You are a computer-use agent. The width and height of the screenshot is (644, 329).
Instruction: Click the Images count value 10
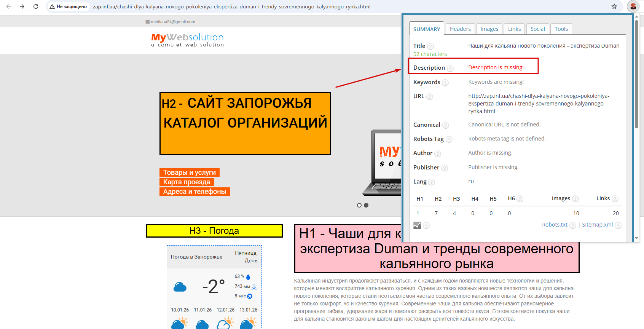coord(576,213)
